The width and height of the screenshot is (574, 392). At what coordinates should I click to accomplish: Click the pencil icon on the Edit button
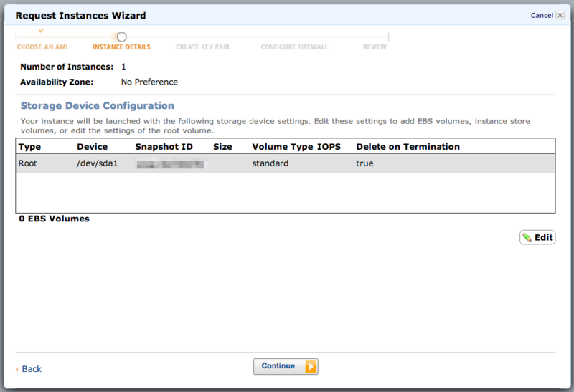[x=527, y=237]
